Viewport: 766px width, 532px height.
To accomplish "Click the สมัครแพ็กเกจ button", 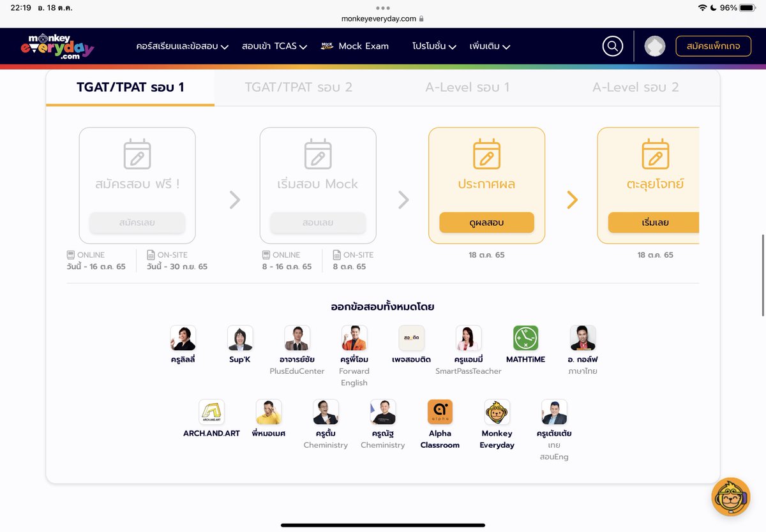I will [x=713, y=46].
